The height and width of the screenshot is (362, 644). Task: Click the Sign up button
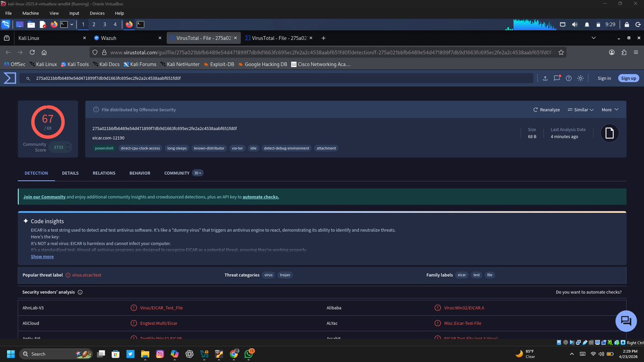point(628,78)
